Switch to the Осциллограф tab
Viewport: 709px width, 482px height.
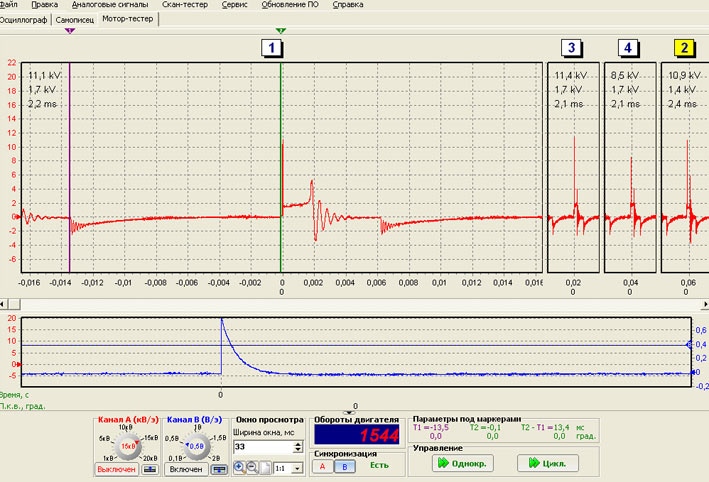[x=24, y=20]
